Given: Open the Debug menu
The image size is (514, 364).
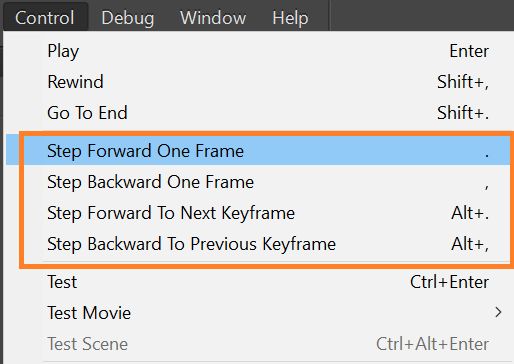Looking at the screenshot, I should click(x=128, y=17).
